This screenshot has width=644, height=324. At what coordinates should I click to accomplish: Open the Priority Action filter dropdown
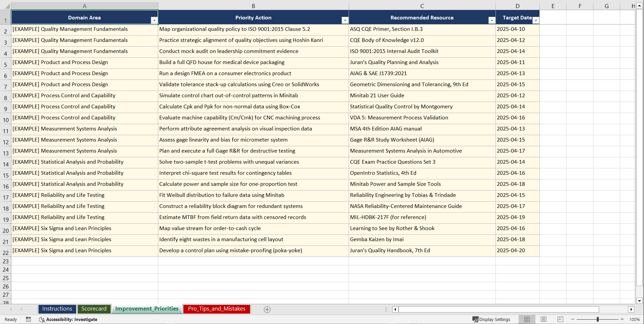[345, 20]
